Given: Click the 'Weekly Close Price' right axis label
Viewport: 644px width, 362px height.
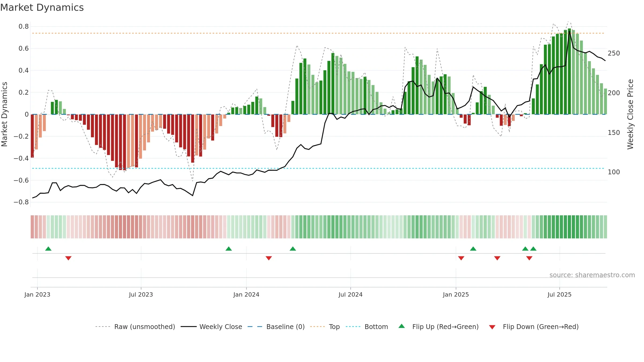Looking at the screenshot, I should pos(630,114).
